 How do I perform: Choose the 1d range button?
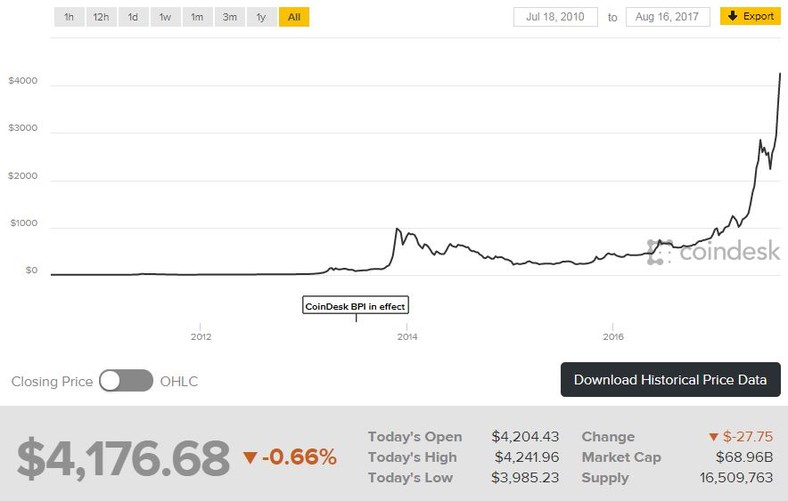coord(133,17)
